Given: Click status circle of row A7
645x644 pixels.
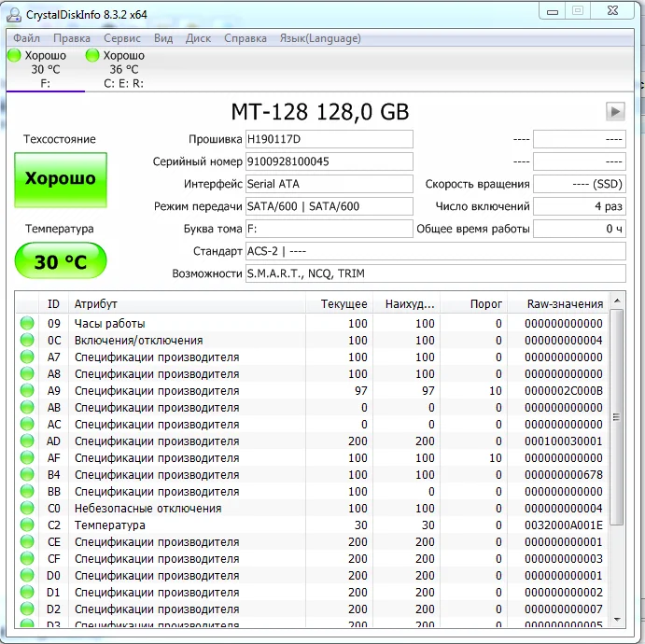Looking at the screenshot, I should click(x=27, y=357).
